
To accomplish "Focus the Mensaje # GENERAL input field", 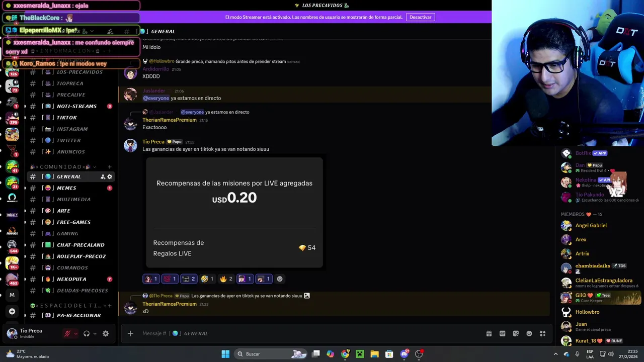I will coord(302,333).
